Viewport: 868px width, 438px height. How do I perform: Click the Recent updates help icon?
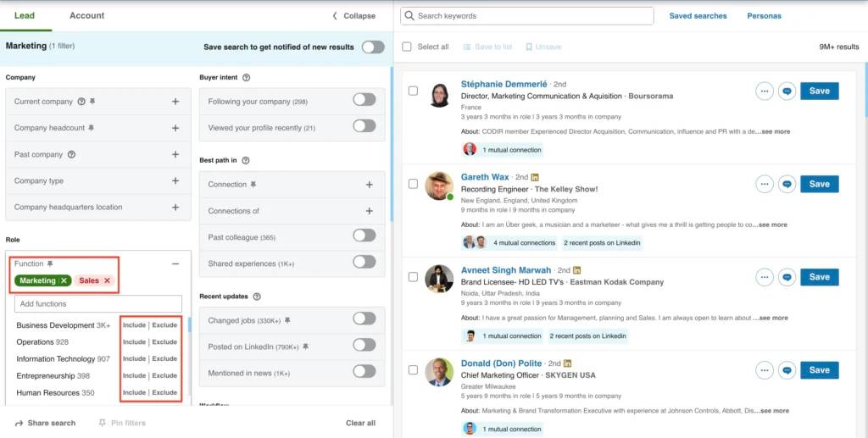(x=257, y=297)
